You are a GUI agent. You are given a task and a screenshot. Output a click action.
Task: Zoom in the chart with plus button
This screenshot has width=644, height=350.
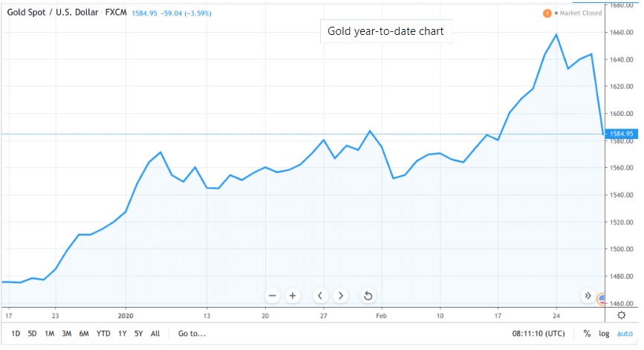[293, 296]
